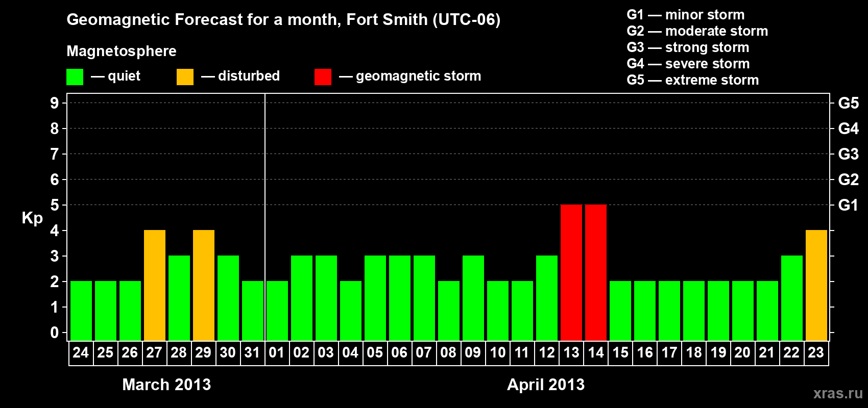Select the orange bar for March 29
868x408 pixels.
[x=204, y=285]
